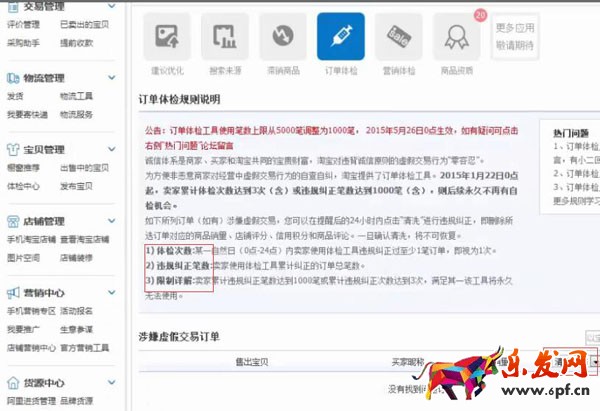Open third 热门问题 item
This screenshot has width=600, height=411.
576,187
